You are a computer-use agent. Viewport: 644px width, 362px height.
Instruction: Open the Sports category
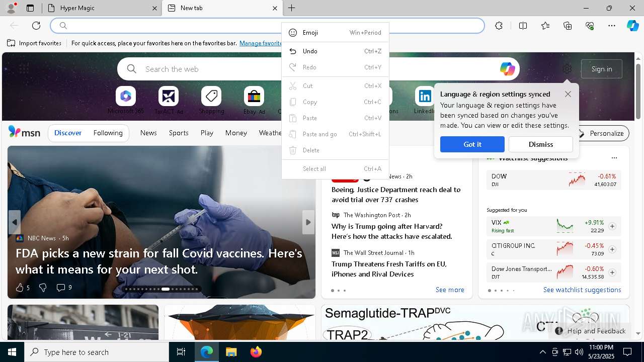point(179,133)
